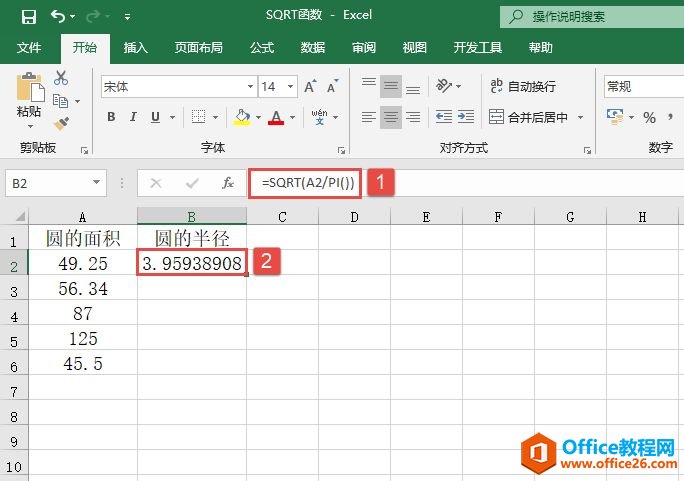Click the Orientation text angle icon

click(x=444, y=85)
